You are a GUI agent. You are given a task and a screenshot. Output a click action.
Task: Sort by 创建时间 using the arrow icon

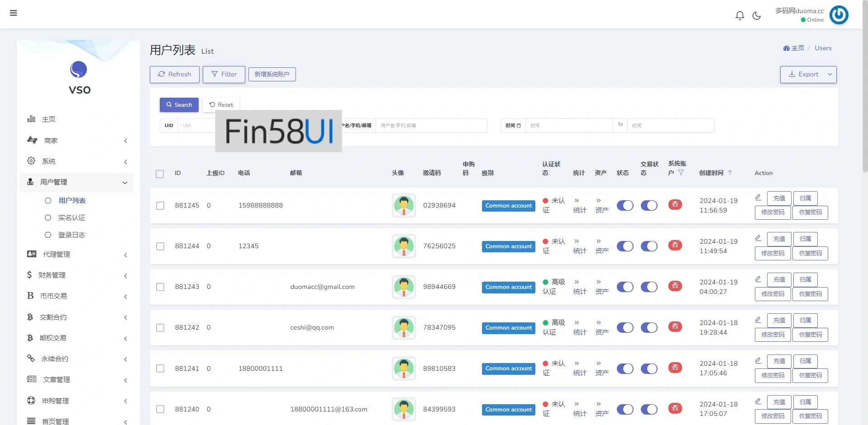coord(730,173)
